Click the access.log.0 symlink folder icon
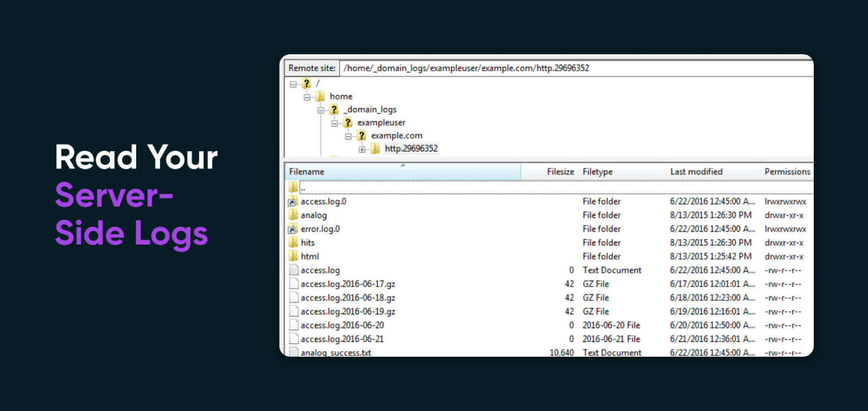 coord(292,202)
